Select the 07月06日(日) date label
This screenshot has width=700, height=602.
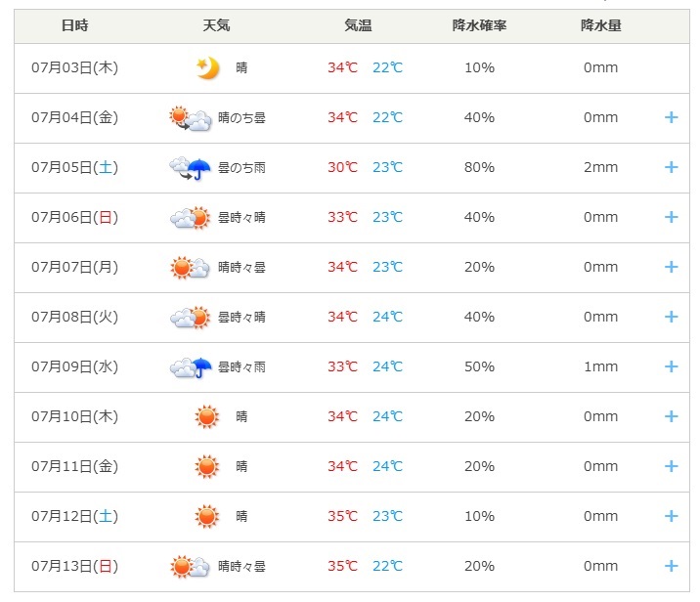[x=74, y=217]
